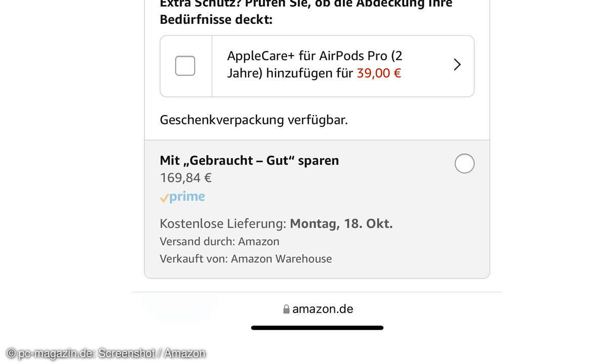Click the "Kostenlose Lieferung" label
Viewport: 607px width, 364px height.
(223, 223)
